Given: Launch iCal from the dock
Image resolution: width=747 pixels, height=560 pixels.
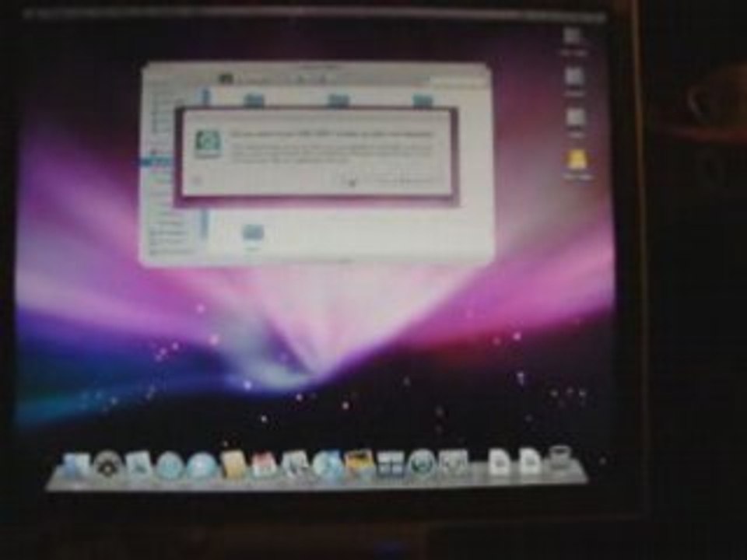Looking at the screenshot, I should click(x=264, y=465).
